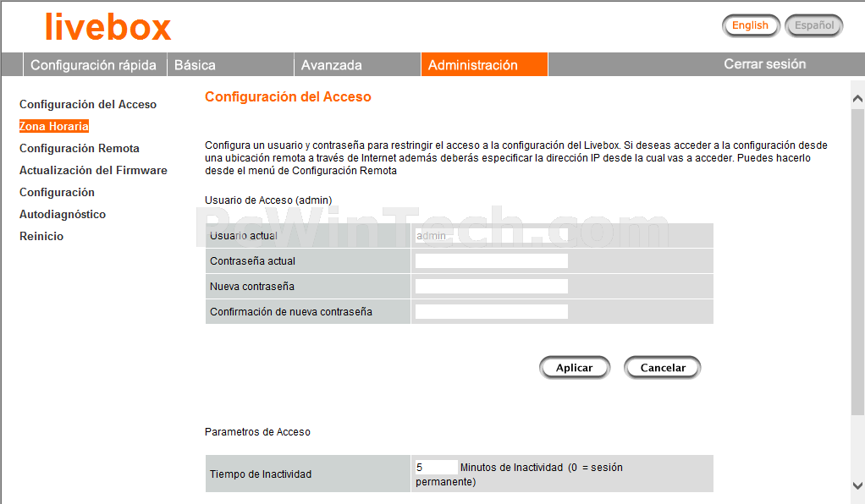
Task: Click the Usuario de Acceso (admin) label
Action: pyautogui.click(x=268, y=200)
